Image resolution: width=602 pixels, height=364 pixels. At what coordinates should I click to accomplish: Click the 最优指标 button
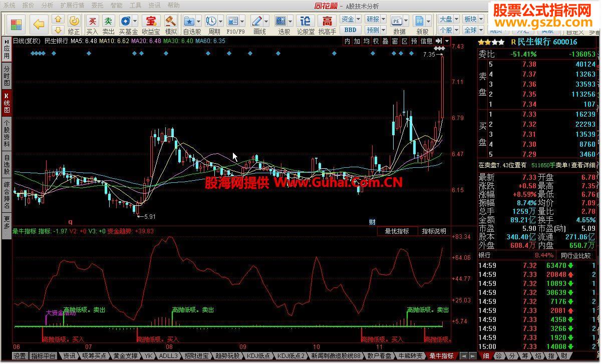[x=397, y=231]
